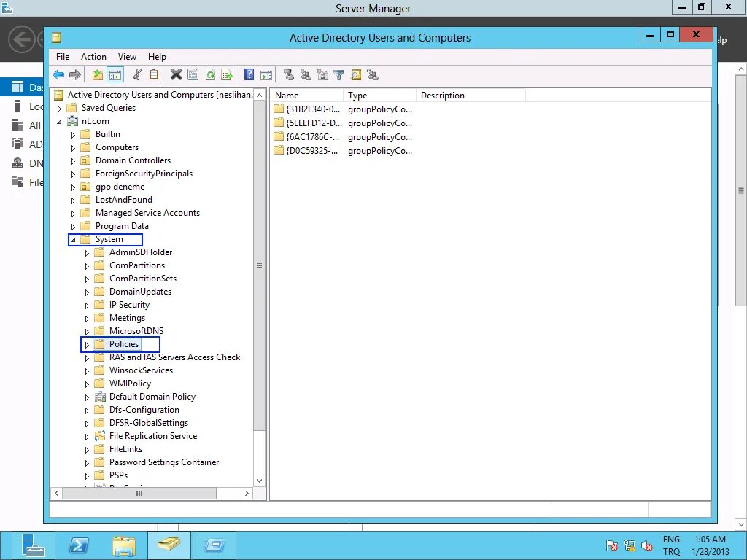Image resolution: width=747 pixels, height=560 pixels.
Task: Select the WMIPolicy folder
Action: click(x=130, y=384)
